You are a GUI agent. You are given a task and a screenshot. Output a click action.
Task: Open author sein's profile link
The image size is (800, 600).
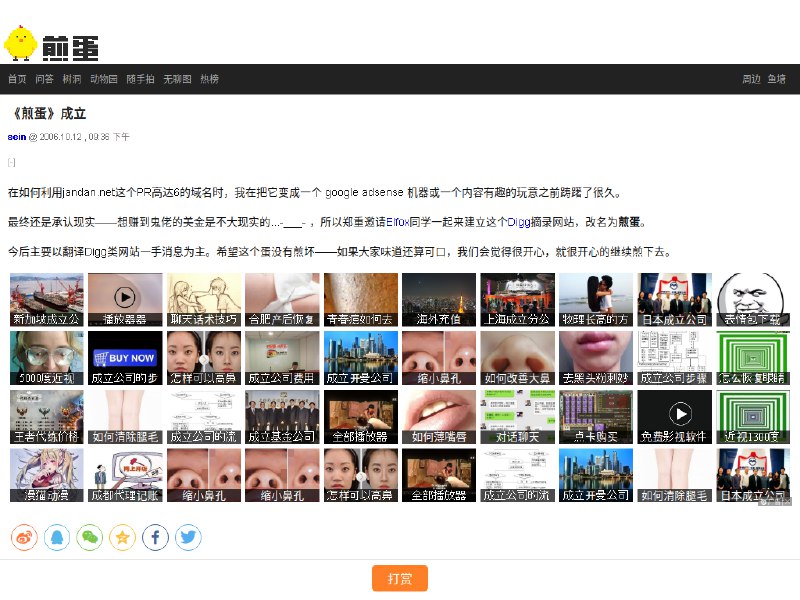tap(15, 139)
